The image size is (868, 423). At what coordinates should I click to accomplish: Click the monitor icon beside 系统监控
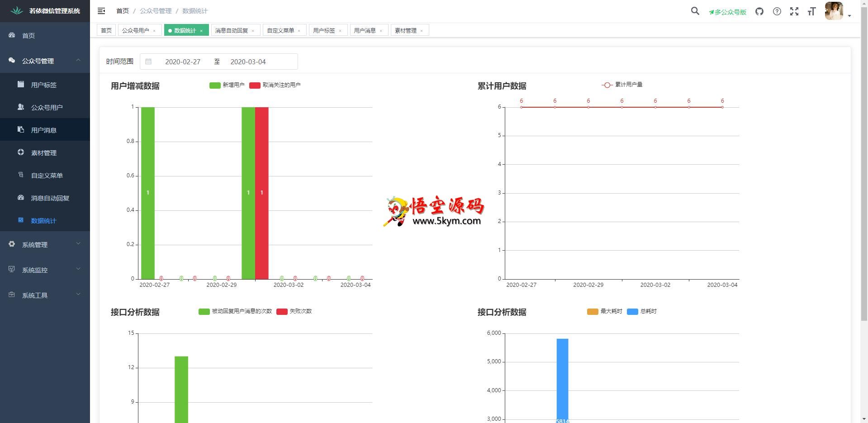pos(12,270)
